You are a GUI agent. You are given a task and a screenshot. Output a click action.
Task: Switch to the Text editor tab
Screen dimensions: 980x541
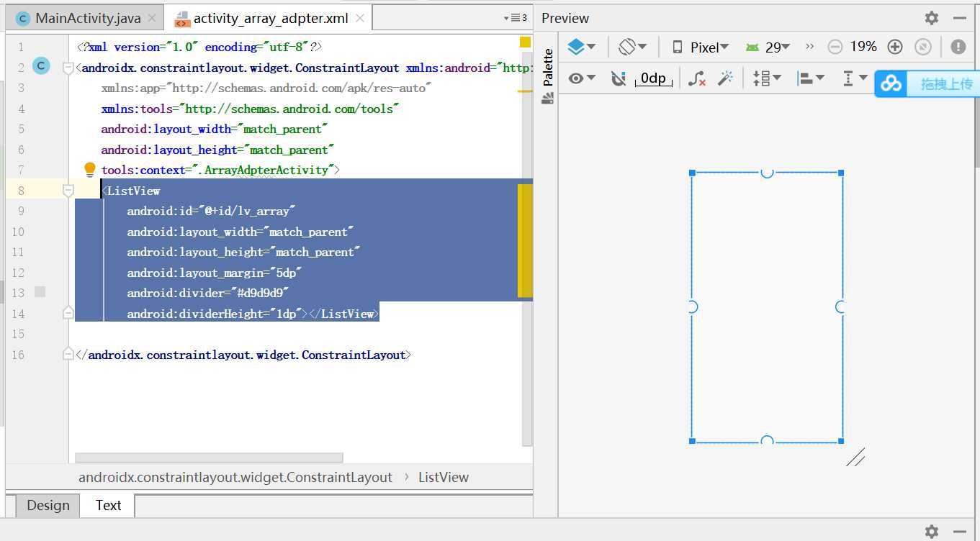click(108, 505)
